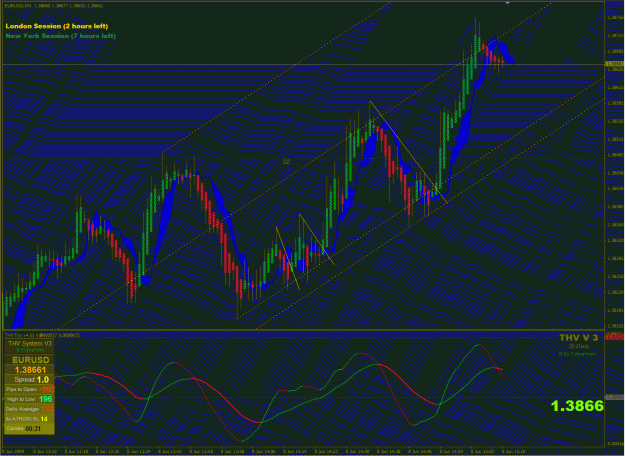Click the Spread 1.0 row
This screenshot has height=456, width=625.
(31, 379)
